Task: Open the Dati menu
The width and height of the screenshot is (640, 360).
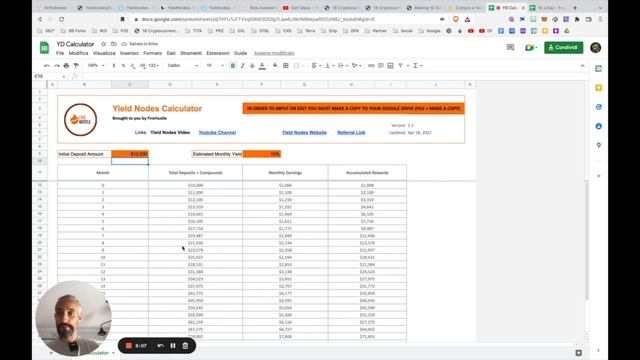Action: pos(171,53)
